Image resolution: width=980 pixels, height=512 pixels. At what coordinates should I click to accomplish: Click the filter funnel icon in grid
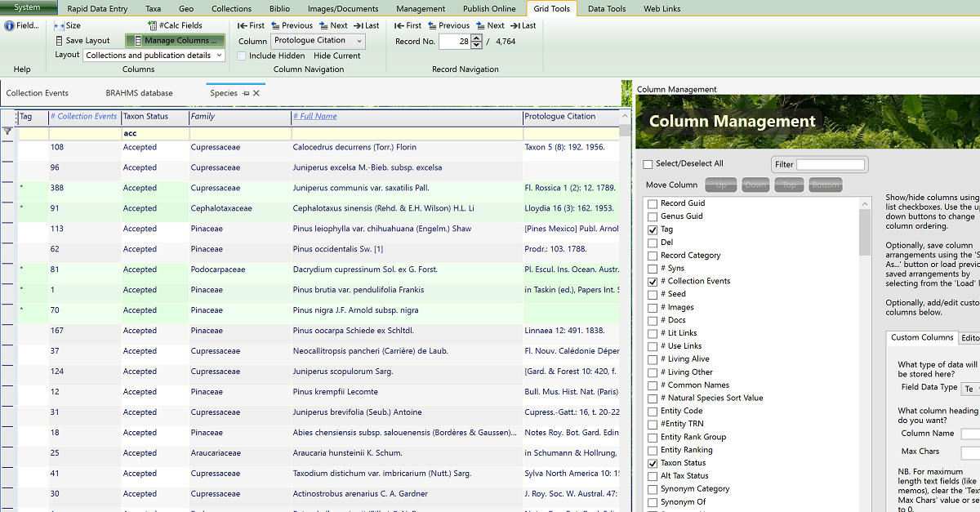(7, 131)
